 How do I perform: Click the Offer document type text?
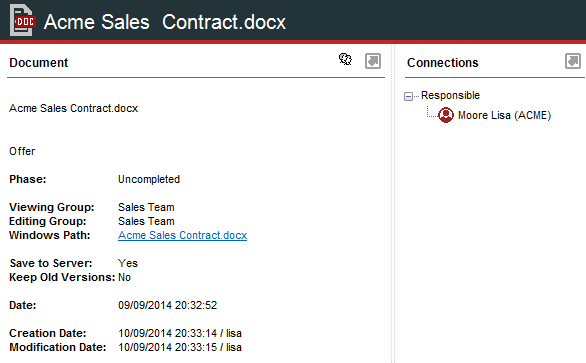[x=22, y=151]
